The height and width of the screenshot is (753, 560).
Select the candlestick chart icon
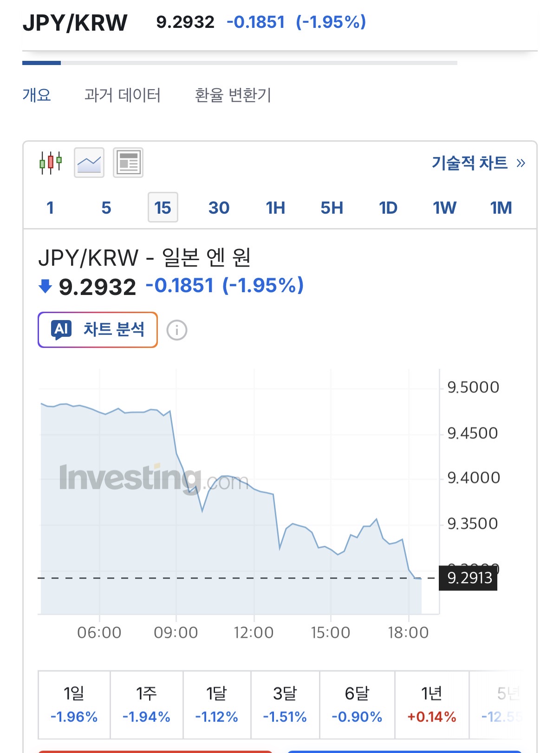pyautogui.click(x=51, y=163)
